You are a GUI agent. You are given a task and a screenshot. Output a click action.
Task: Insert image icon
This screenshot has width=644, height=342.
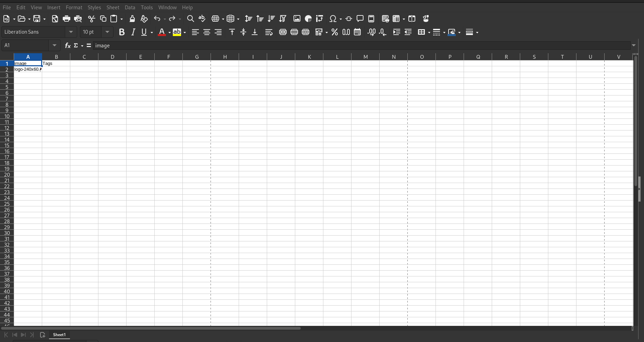[x=297, y=19]
